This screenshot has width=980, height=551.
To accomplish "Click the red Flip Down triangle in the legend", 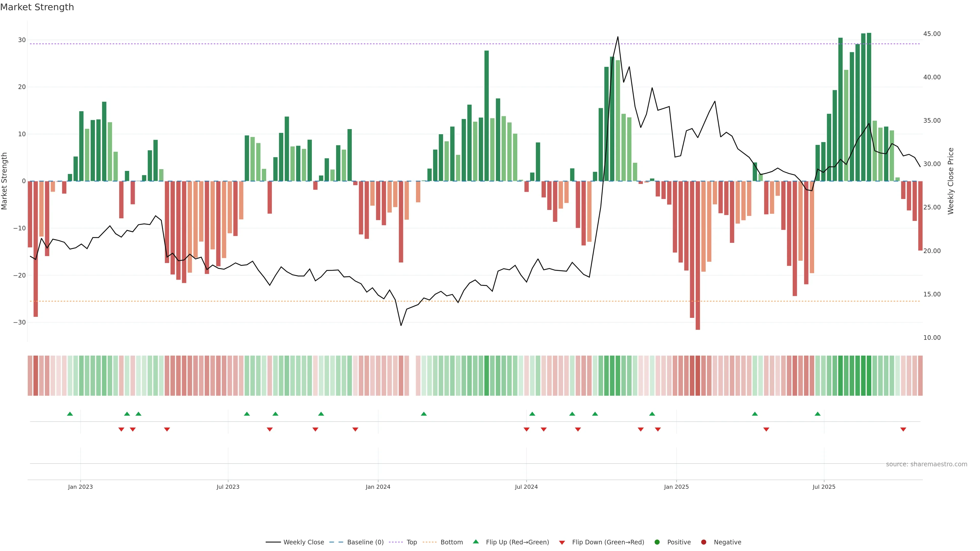I will click(x=562, y=543).
